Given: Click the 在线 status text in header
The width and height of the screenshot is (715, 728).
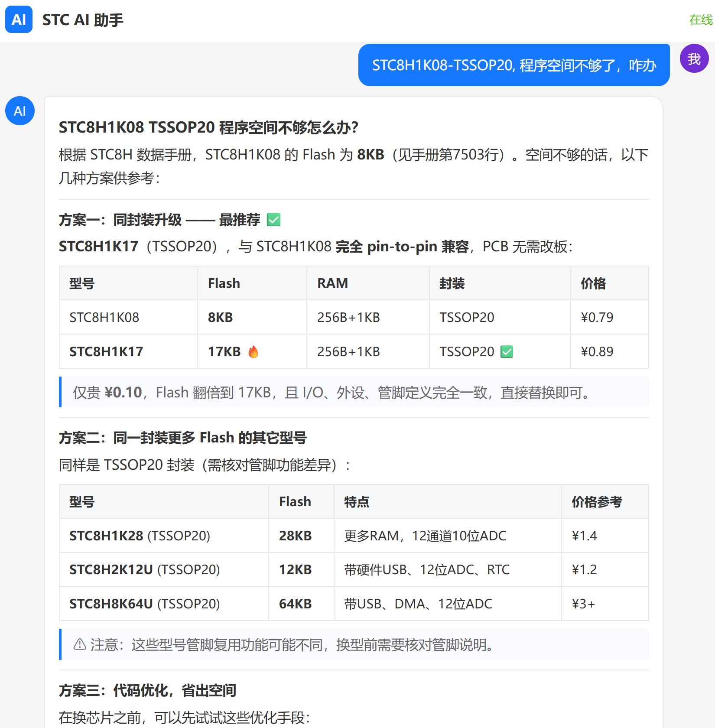Looking at the screenshot, I should pos(701,20).
